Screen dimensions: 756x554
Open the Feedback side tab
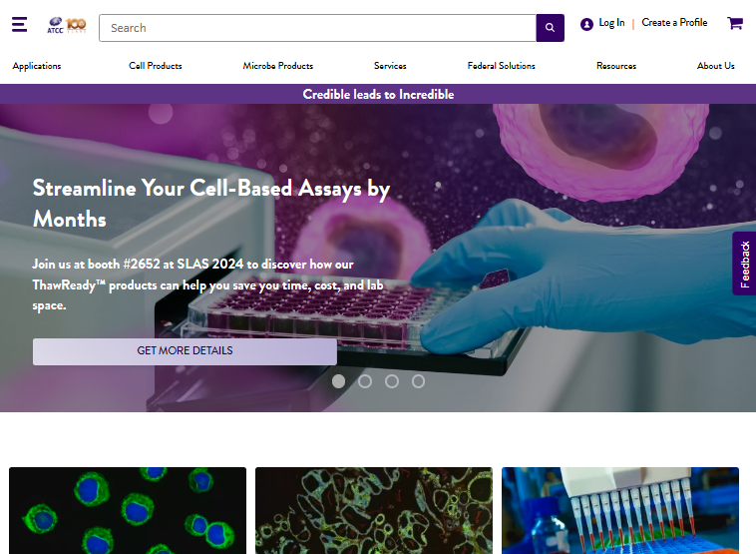coord(744,264)
